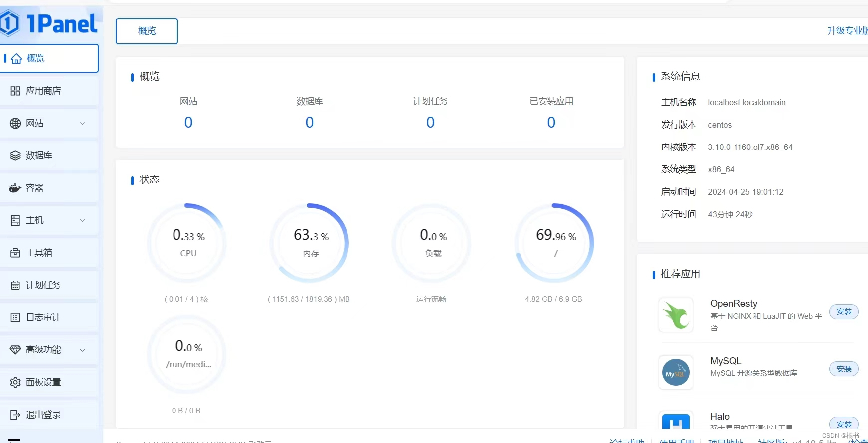Screen dimensions: 868x443
Task: Click the memory text 1151.63 / 1819.36 MB
Action: (309, 299)
